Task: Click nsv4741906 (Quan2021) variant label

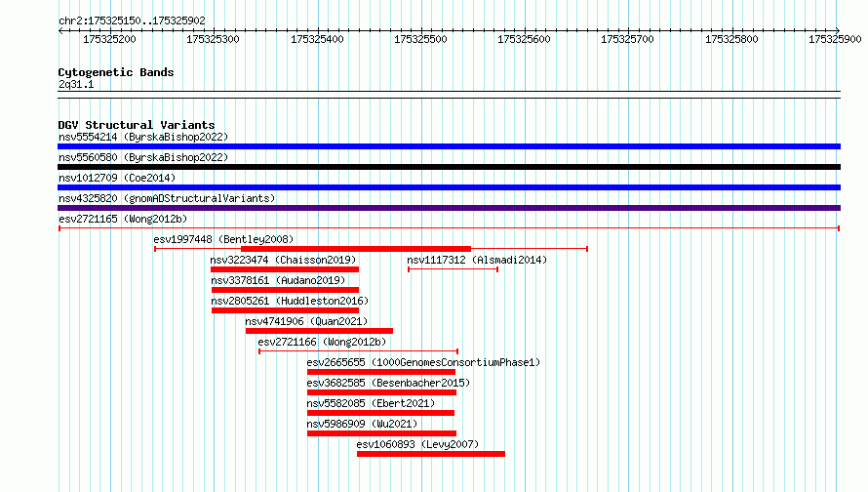Action: [x=306, y=321]
